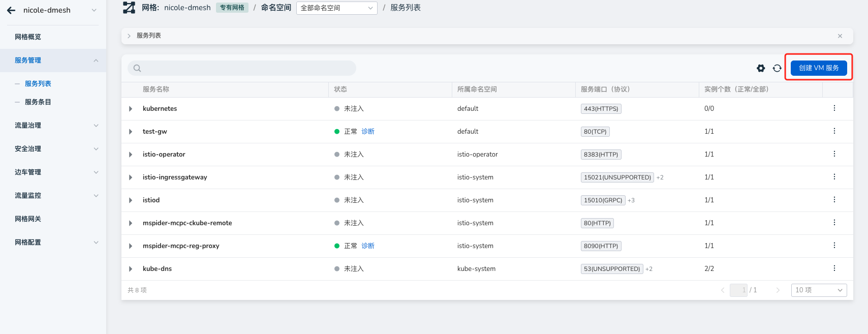The width and height of the screenshot is (868, 334).
Task: Expand the istio-ingressgateway service row
Action: pos(131,177)
